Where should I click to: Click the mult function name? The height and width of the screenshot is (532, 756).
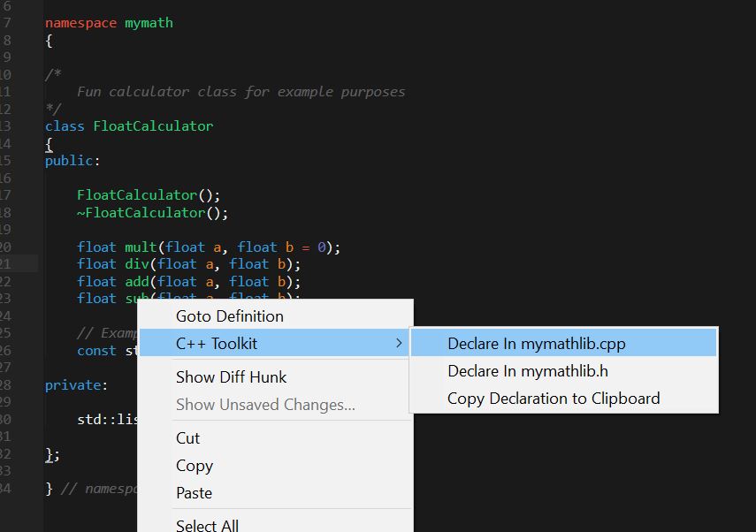(x=141, y=247)
